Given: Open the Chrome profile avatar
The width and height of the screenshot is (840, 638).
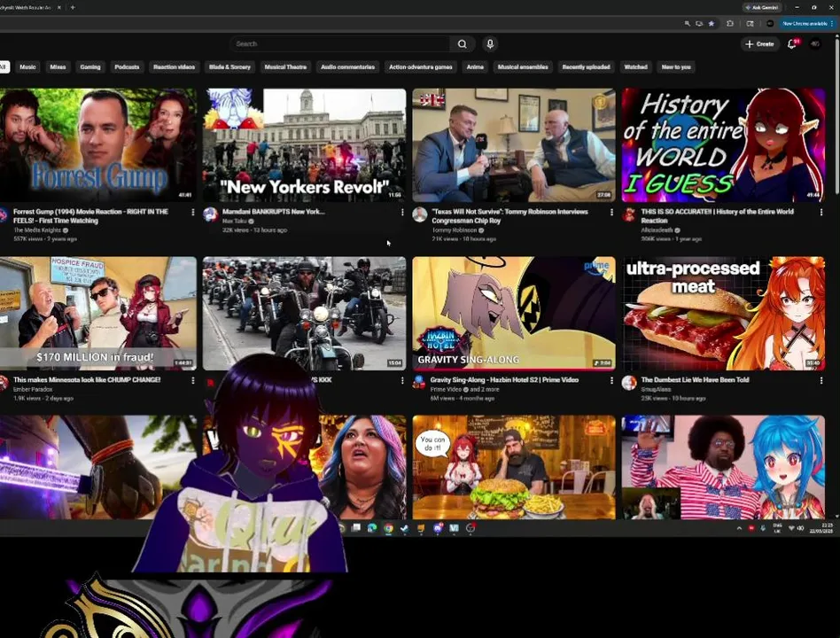Looking at the screenshot, I should (x=770, y=24).
